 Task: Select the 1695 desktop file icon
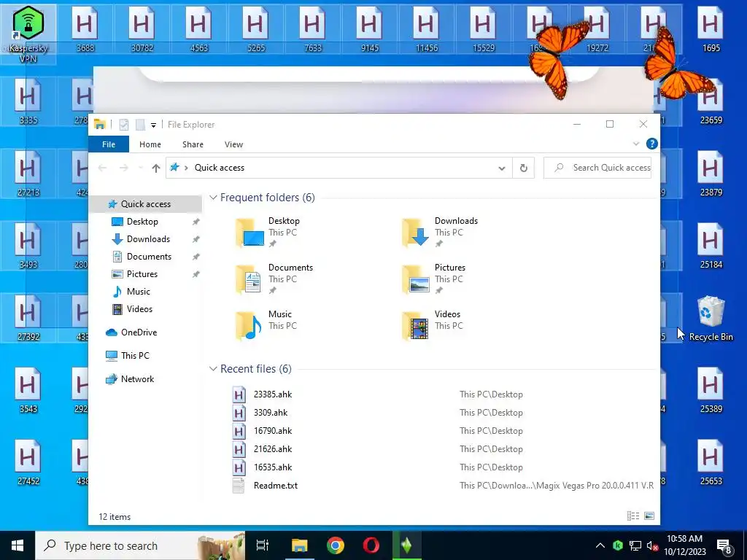click(x=711, y=28)
